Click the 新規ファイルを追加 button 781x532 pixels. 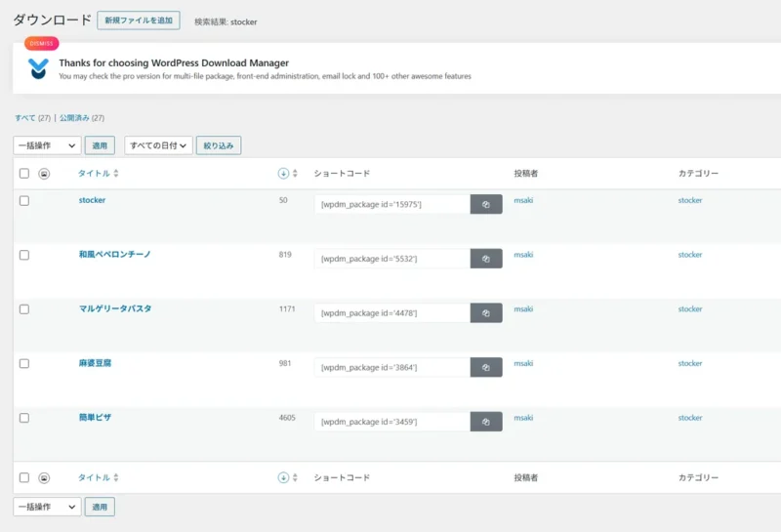pyautogui.click(x=139, y=20)
